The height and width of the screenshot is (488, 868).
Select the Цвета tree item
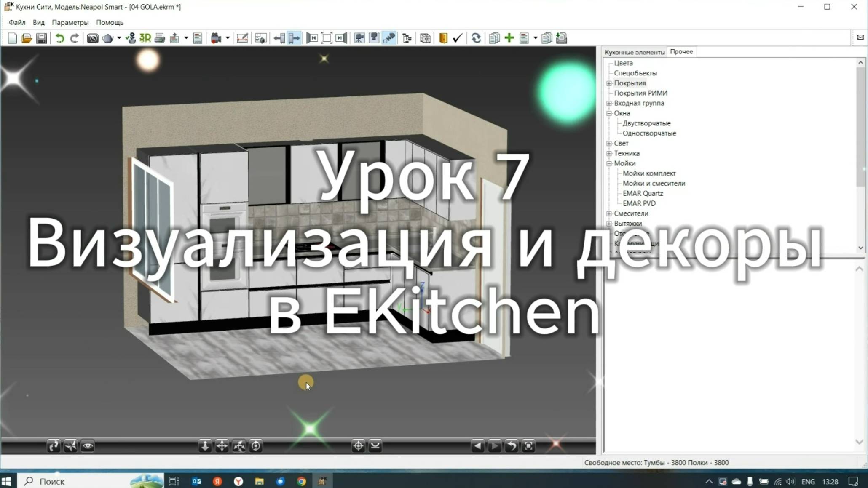[x=623, y=63]
